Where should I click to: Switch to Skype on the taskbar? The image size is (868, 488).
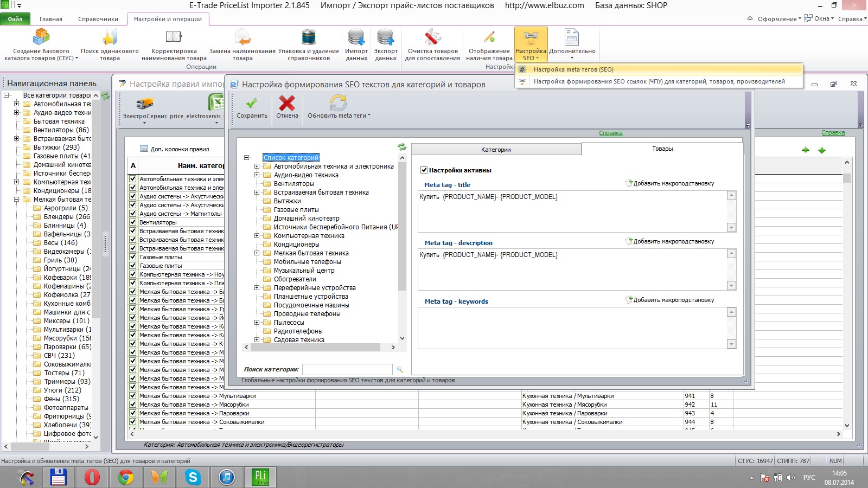tap(193, 477)
